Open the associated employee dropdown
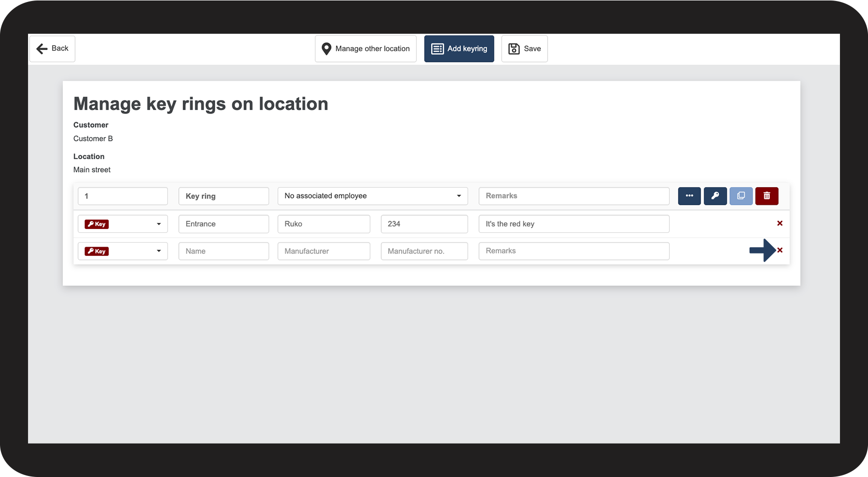The image size is (868, 477). [x=372, y=196]
